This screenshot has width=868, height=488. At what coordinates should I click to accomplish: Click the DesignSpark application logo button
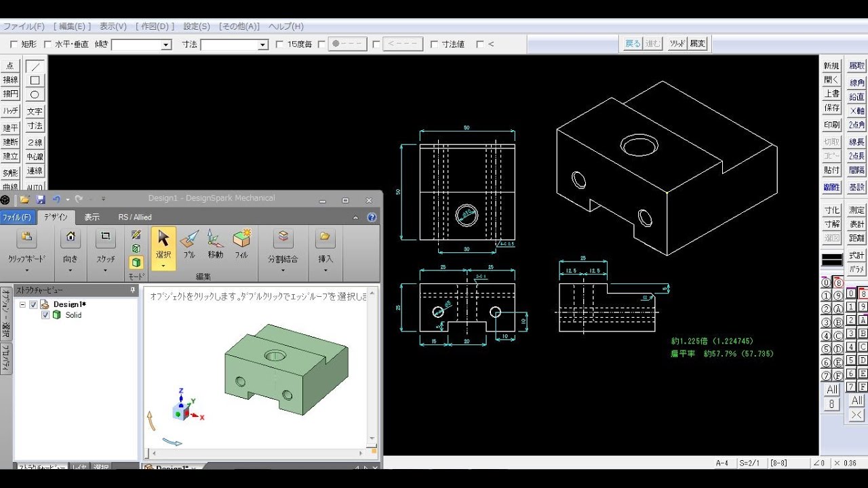coord(5,199)
